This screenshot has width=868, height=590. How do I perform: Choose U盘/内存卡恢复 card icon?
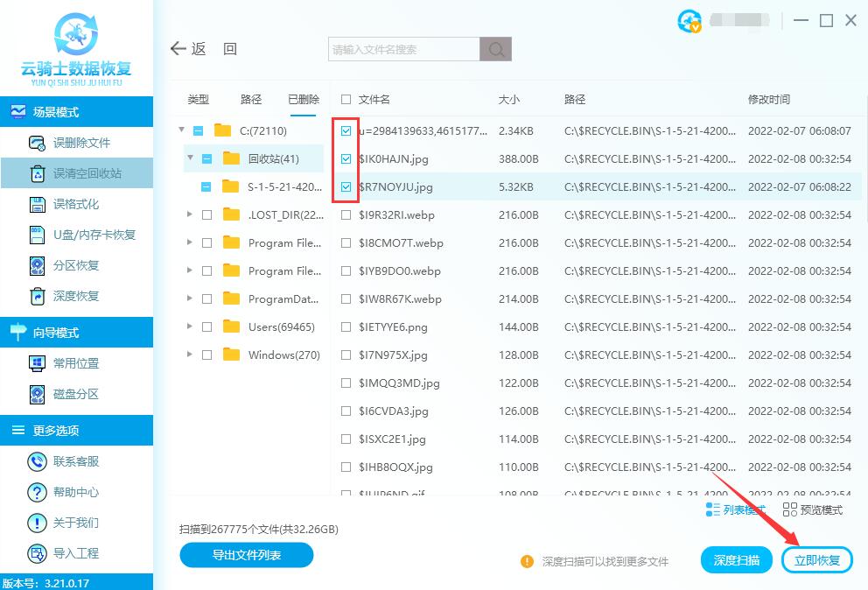click(x=37, y=235)
